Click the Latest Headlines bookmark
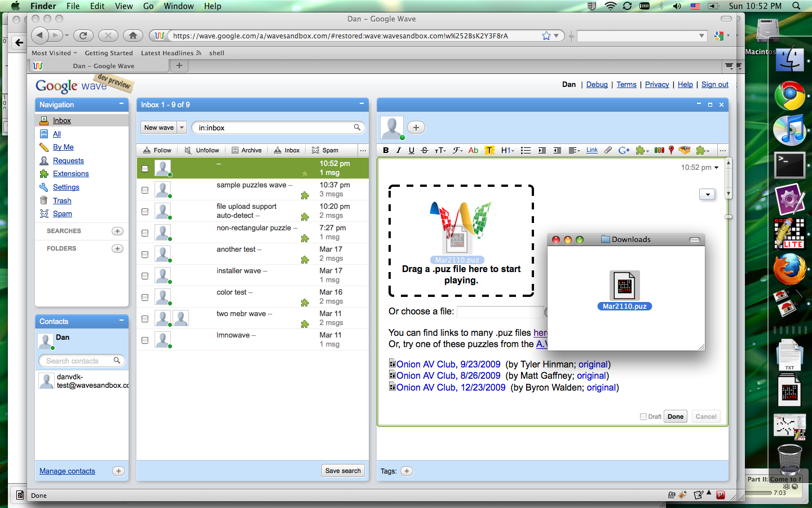 [170, 53]
